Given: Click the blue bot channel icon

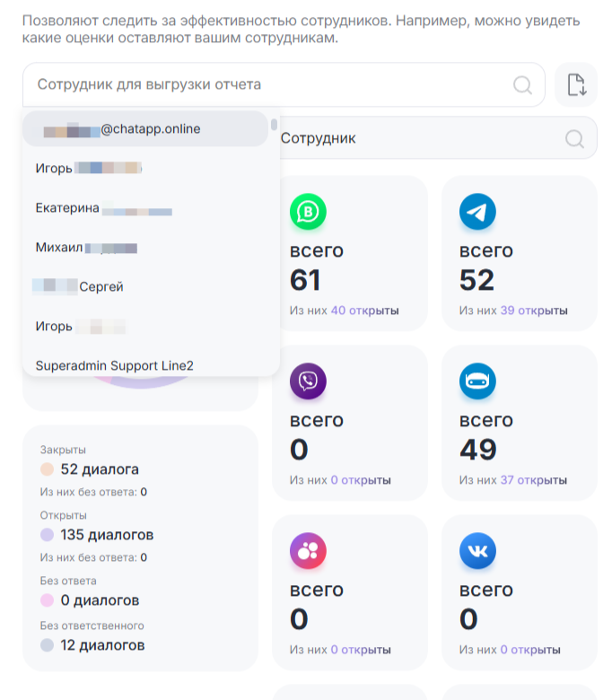Looking at the screenshot, I should click(x=477, y=381).
